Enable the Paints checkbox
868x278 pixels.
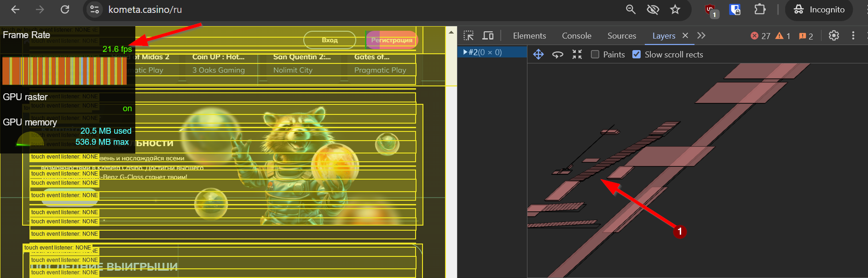pos(595,55)
